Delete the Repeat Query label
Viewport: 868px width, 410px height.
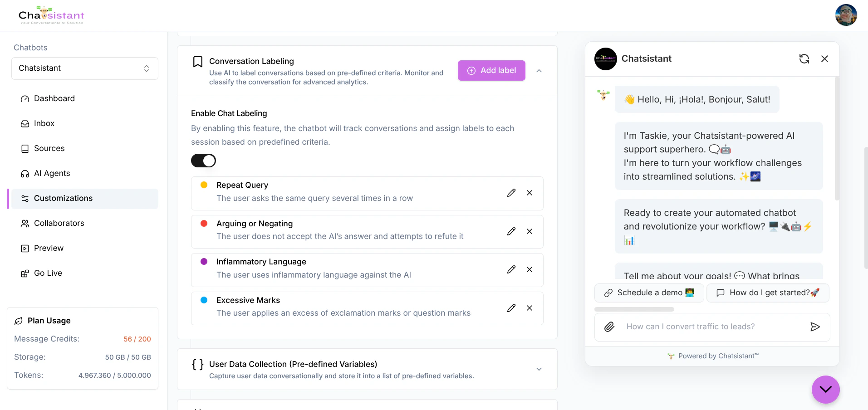click(530, 193)
